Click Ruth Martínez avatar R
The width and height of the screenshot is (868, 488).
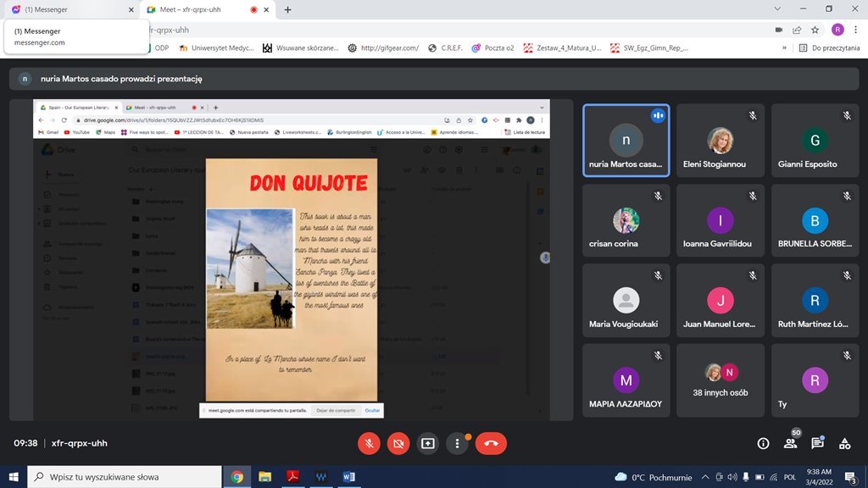point(815,301)
